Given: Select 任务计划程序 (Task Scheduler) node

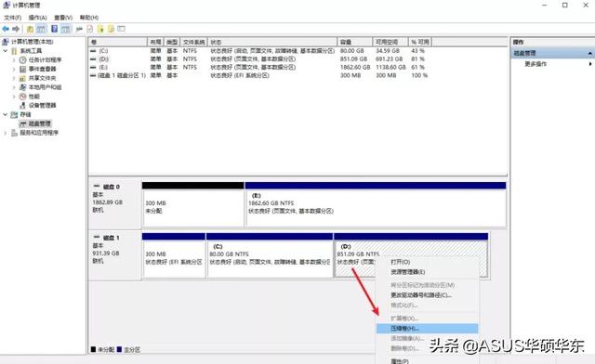Looking at the screenshot, I should point(45,59).
